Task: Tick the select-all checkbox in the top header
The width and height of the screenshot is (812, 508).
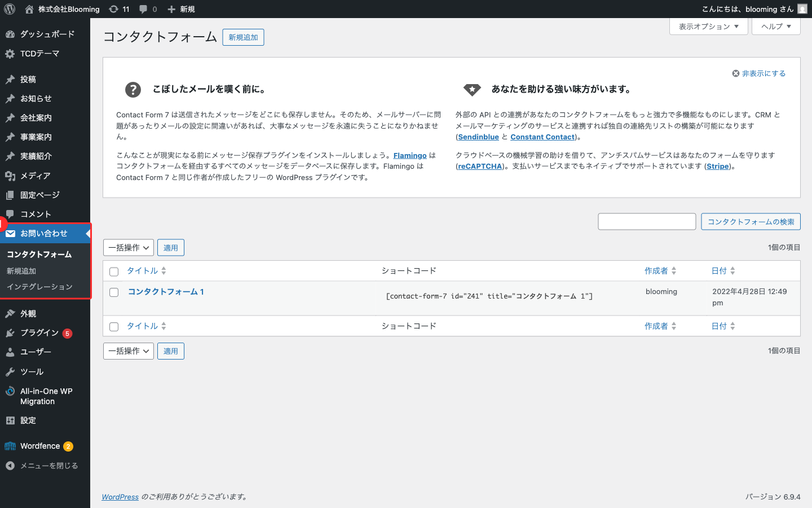Action: [x=114, y=271]
